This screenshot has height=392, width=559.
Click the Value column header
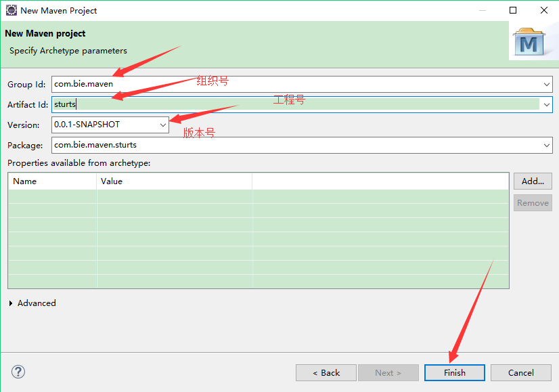coord(175,181)
